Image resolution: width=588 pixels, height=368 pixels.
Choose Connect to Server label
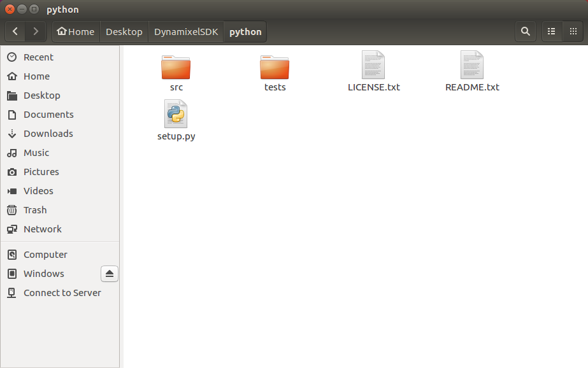[x=62, y=293]
